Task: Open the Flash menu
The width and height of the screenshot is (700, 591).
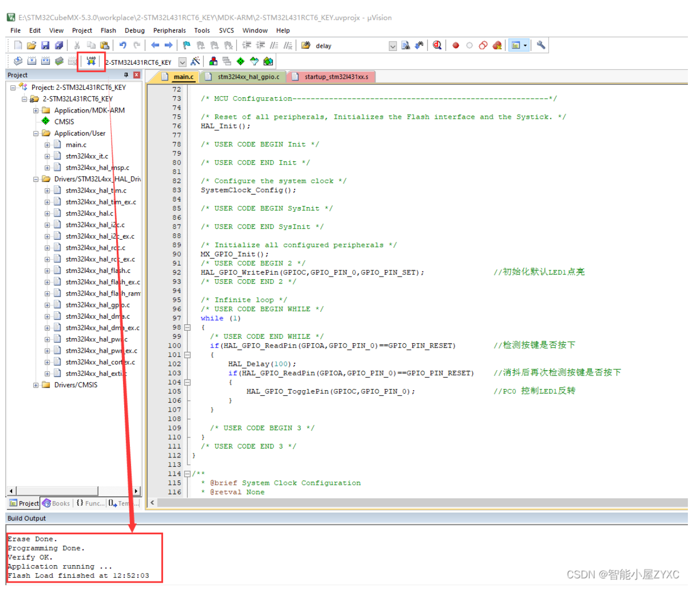Action: click(108, 30)
